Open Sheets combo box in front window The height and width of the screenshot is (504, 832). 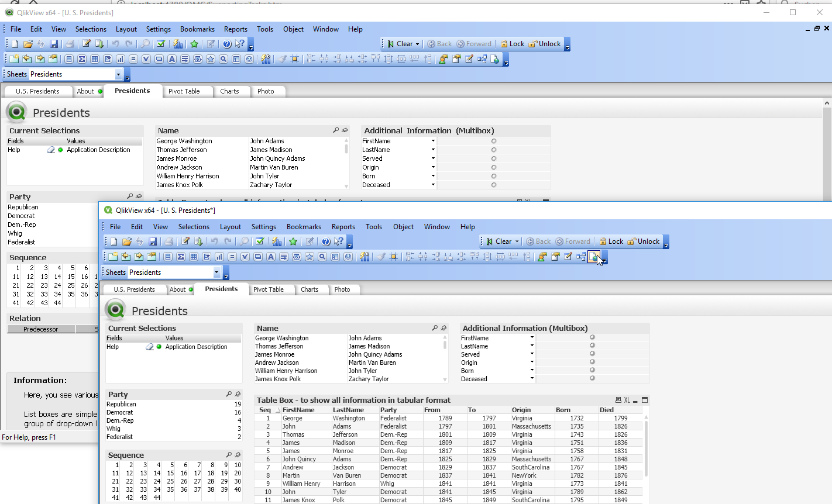tap(216, 272)
